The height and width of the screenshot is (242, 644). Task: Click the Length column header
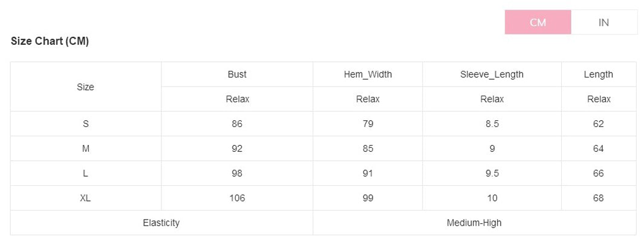pos(599,74)
